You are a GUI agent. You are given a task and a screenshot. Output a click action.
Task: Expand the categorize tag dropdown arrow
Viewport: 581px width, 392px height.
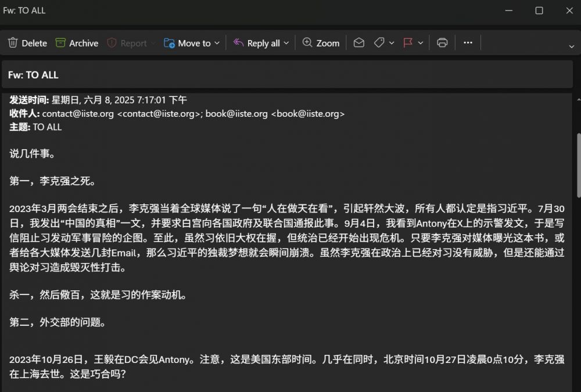coord(392,43)
